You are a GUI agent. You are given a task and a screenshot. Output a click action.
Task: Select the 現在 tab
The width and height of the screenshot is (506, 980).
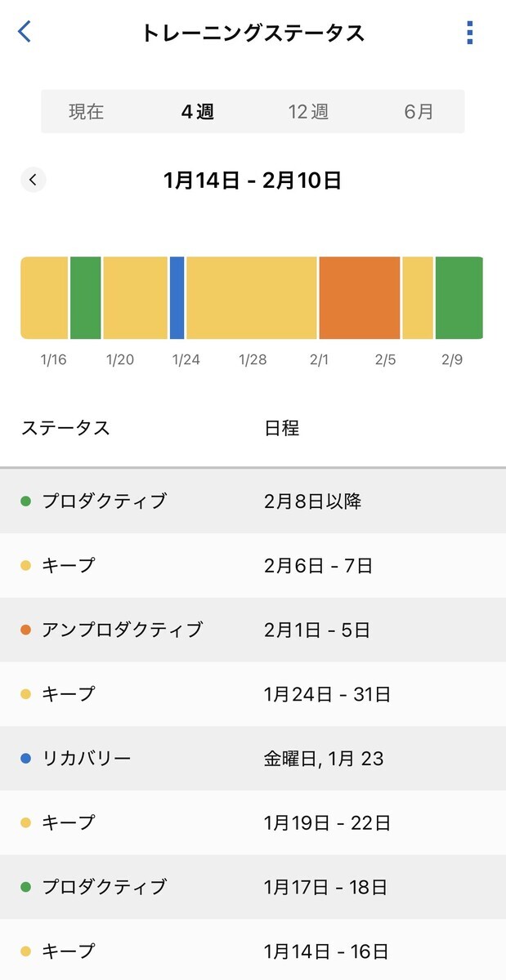[86, 112]
